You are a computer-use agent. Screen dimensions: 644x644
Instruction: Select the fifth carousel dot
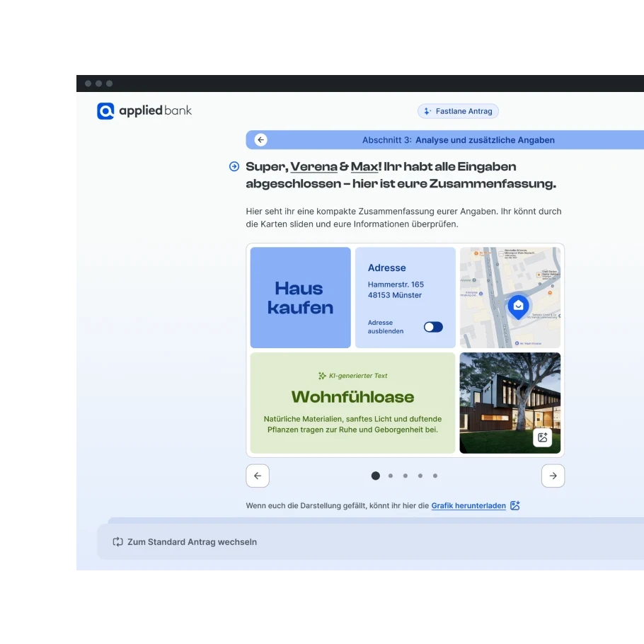[435, 476]
